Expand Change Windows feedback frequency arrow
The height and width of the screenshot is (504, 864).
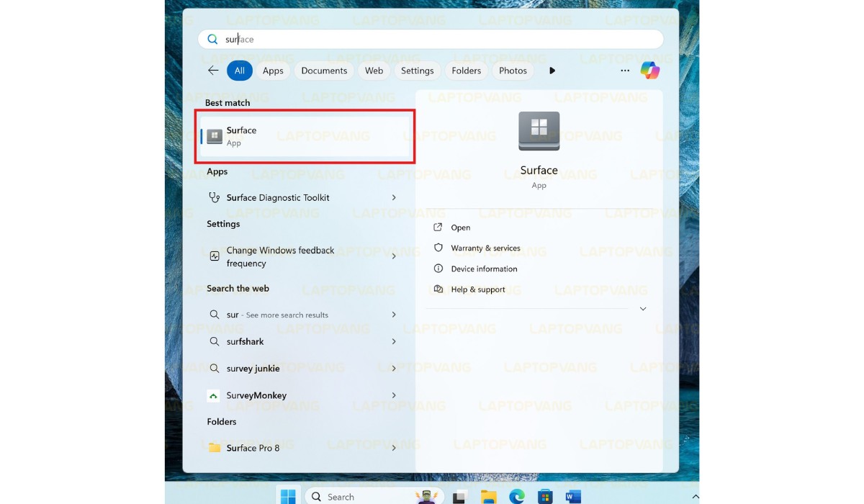click(x=394, y=256)
